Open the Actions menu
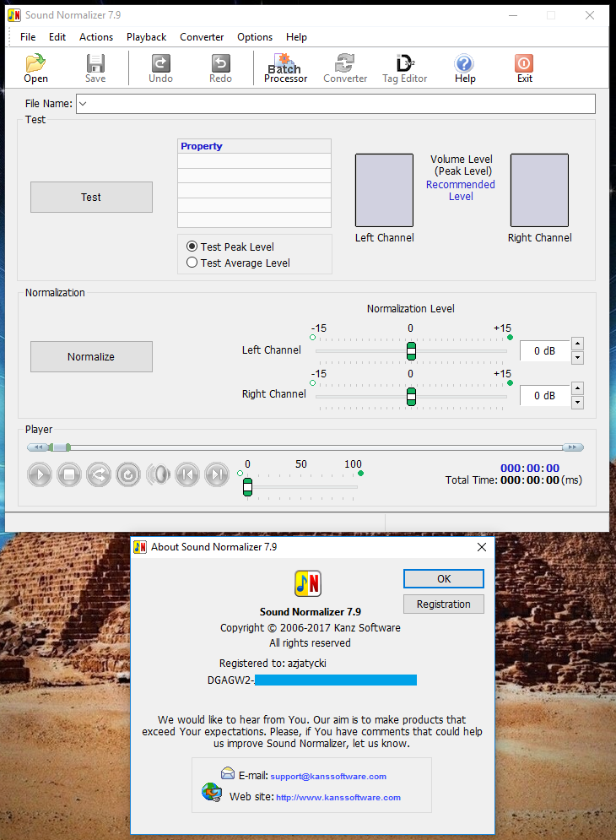Screen dimensions: 616x840 coord(96,37)
